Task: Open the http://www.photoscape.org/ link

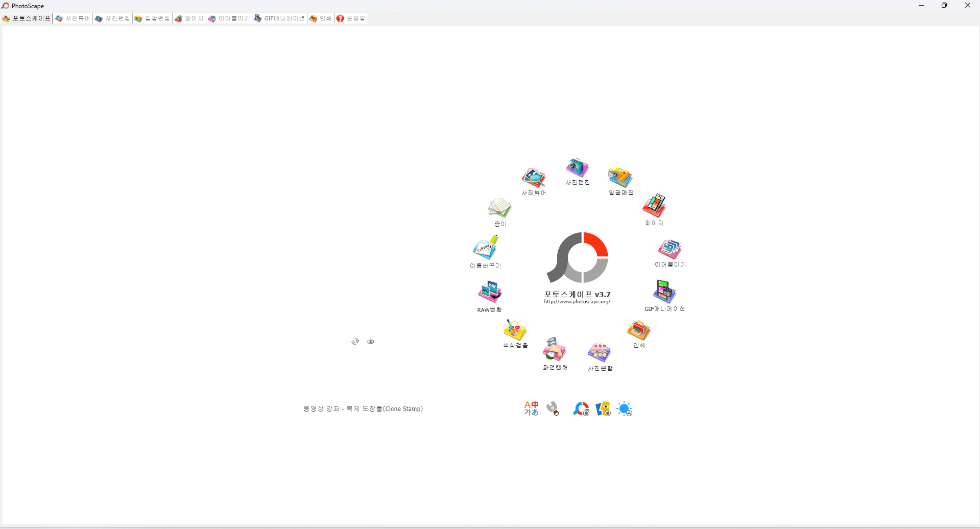Action: (577, 302)
